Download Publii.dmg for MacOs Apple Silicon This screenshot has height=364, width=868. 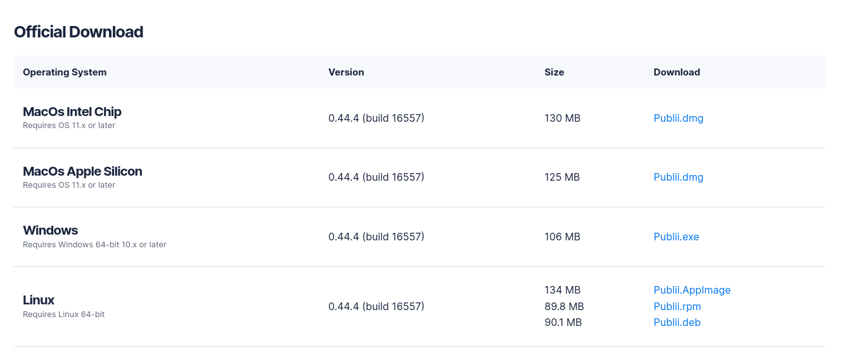point(678,177)
